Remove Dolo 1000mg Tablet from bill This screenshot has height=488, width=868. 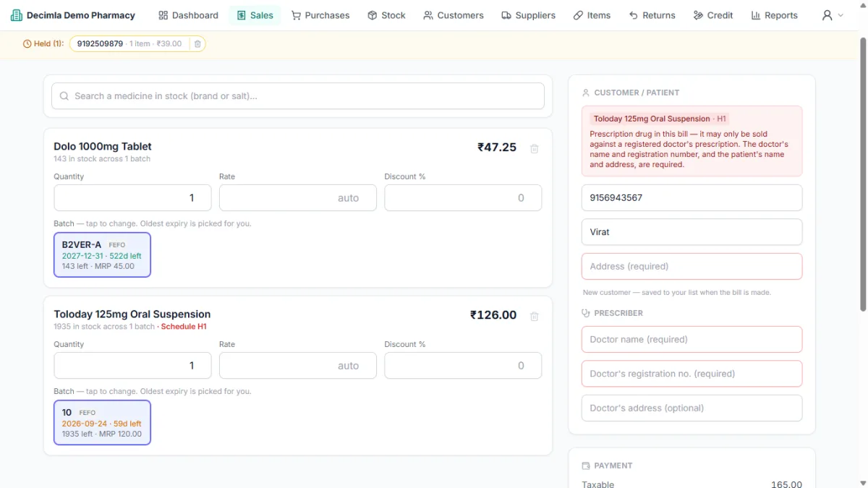pyautogui.click(x=535, y=148)
